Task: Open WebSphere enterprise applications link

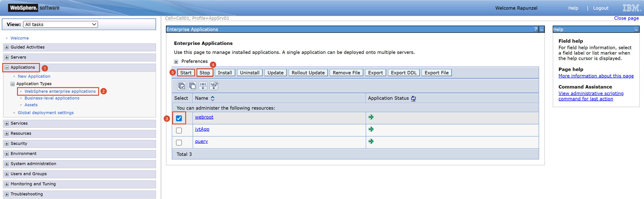Action: click(60, 91)
